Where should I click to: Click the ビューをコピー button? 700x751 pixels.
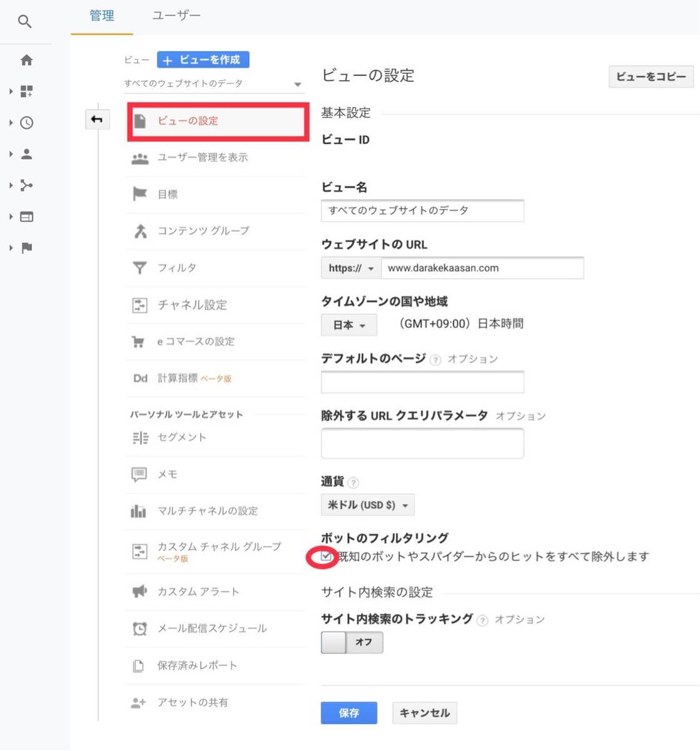[651, 76]
